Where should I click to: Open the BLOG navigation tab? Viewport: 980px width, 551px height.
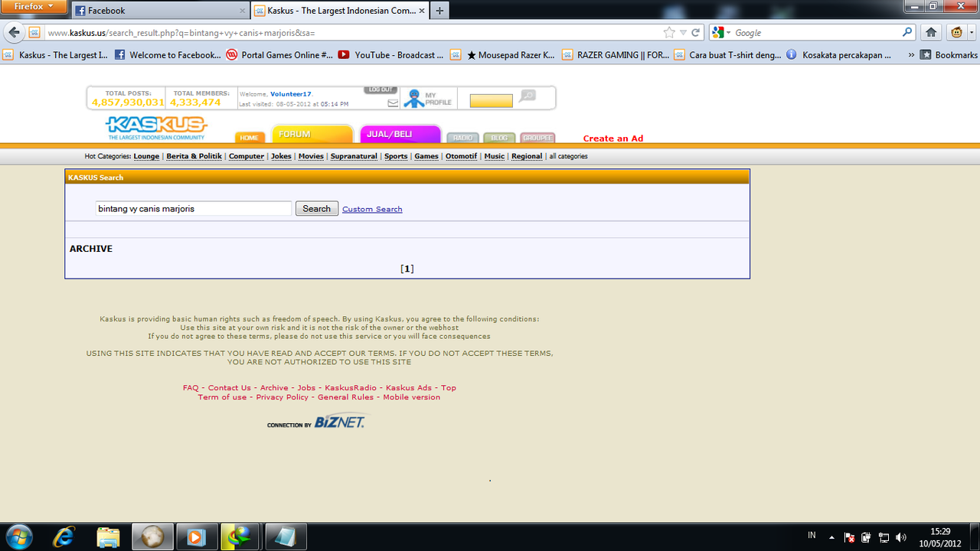pyautogui.click(x=499, y=138)
